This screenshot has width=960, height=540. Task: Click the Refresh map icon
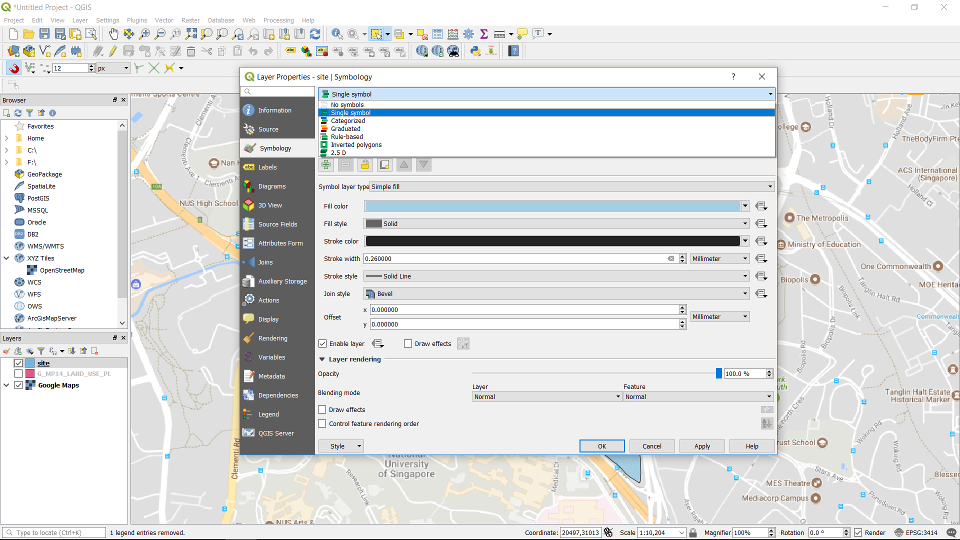(x=315, y=34)
